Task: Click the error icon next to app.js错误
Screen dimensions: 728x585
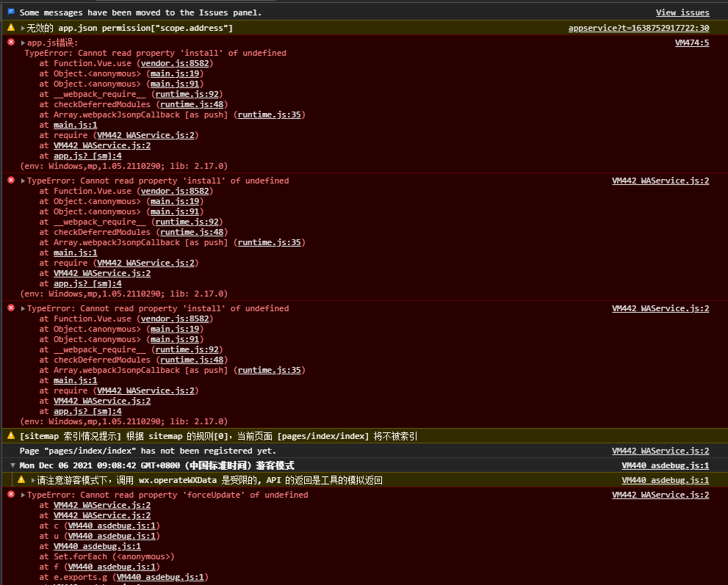Action: pos(11,43)
